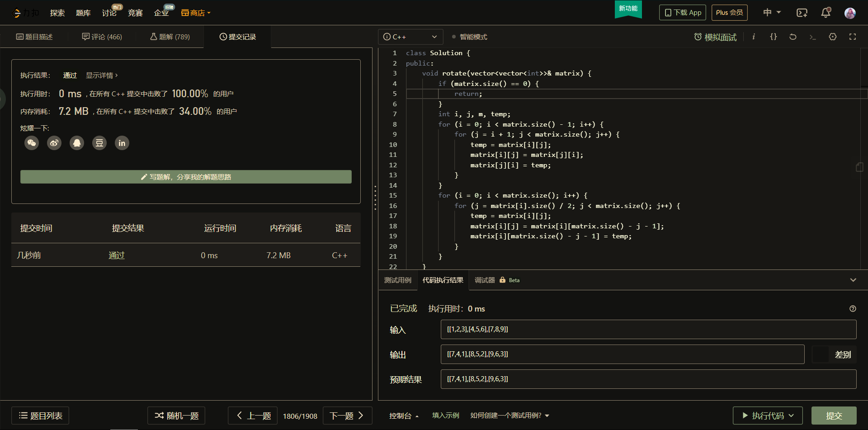The image size is (868, 430).
Task: Click the Plus membership button
Action: [x=730, y=13]
